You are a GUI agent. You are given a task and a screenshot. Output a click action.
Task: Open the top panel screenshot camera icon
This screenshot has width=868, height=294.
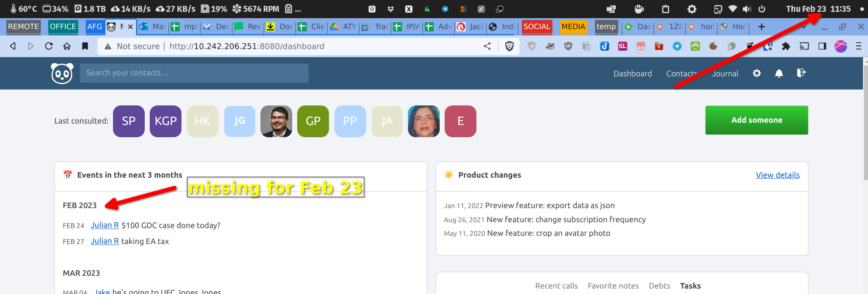372,9
